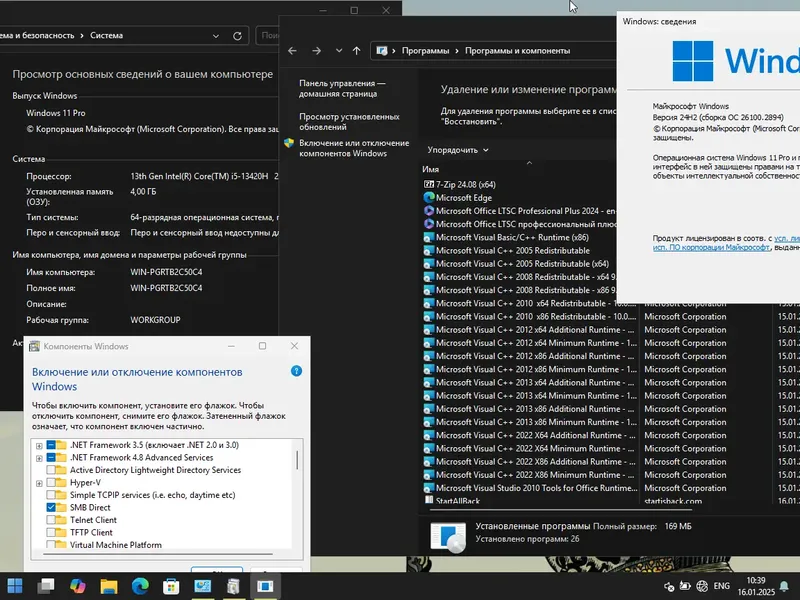
Task: Click Включение или отключение компонентов Windows link
Action: click(354, 148)
